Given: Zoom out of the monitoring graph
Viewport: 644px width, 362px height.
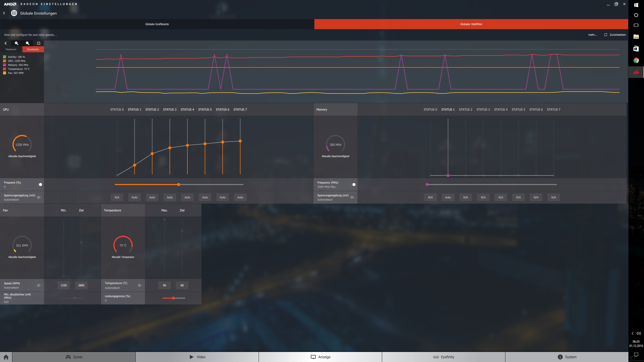Looking at the screenshot, I should pos(28,43).
